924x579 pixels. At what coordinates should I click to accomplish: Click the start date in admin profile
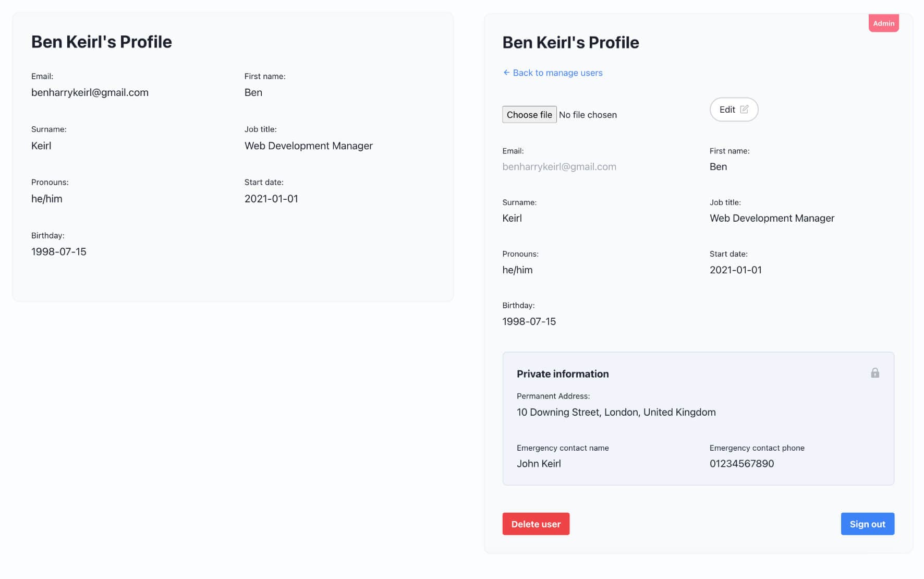tap(735, 270)
